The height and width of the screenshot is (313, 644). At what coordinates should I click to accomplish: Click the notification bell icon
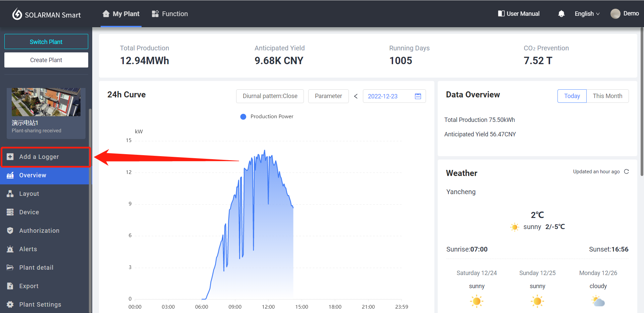click(561, 14)
